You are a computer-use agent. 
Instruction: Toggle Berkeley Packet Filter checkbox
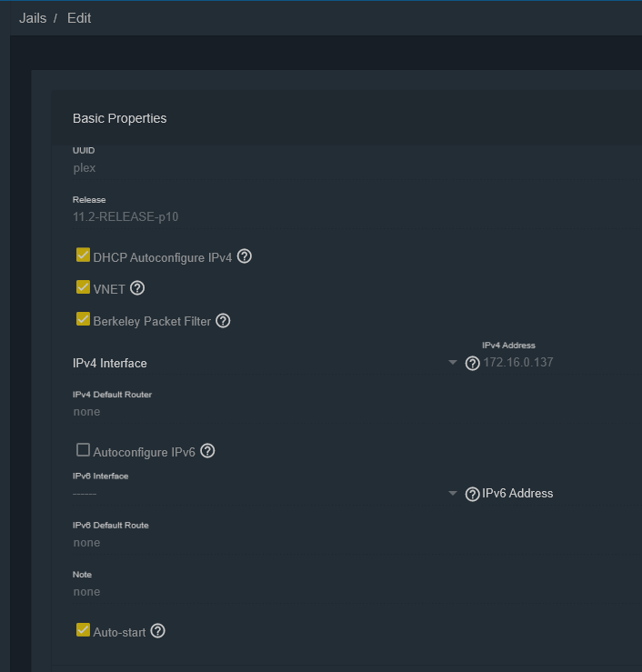click(84, 319)
